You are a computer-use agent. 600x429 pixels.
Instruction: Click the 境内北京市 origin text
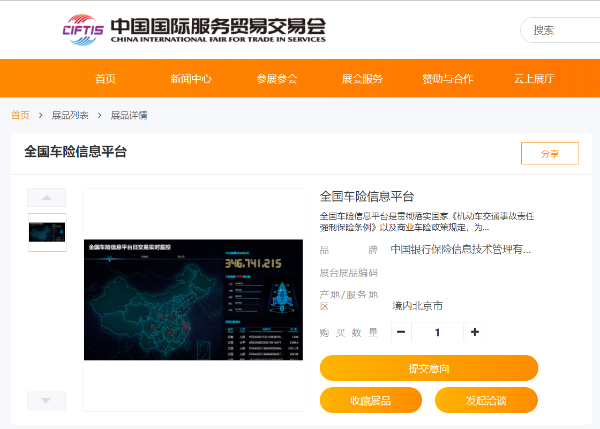pyautogui.click(x=417, y=306)
